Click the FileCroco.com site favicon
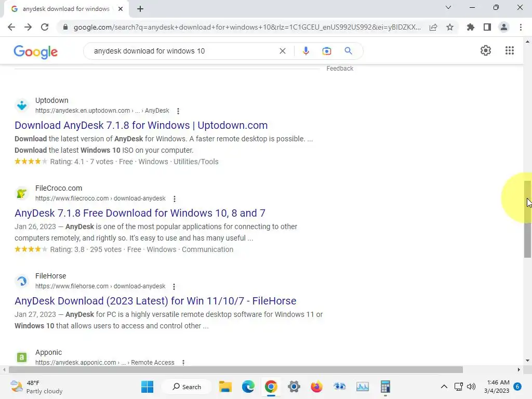Screen dimensions: 532x399 [22, 193]
